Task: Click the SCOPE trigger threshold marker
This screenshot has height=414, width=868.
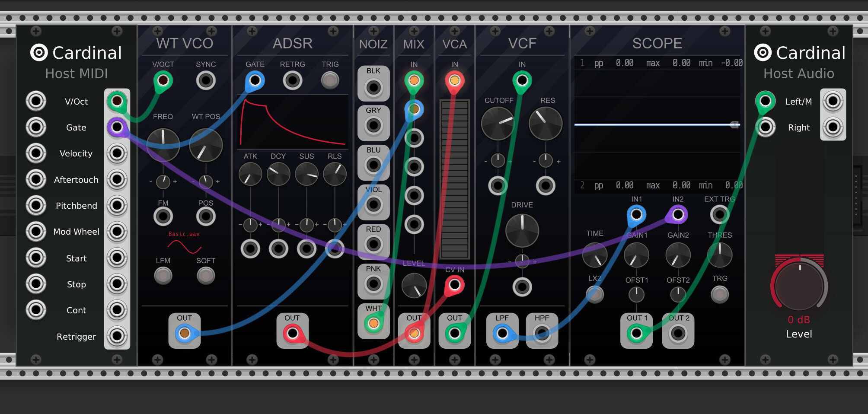Action: (x=734, y=124)
